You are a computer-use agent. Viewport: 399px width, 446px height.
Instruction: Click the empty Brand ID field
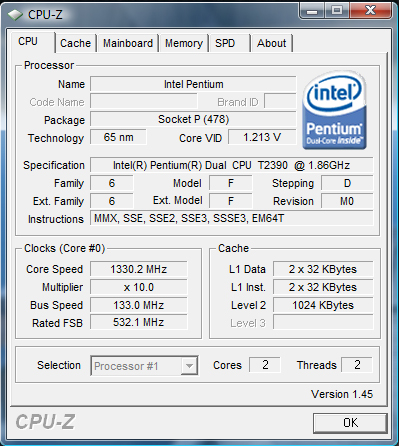click(x=280, y=101)
